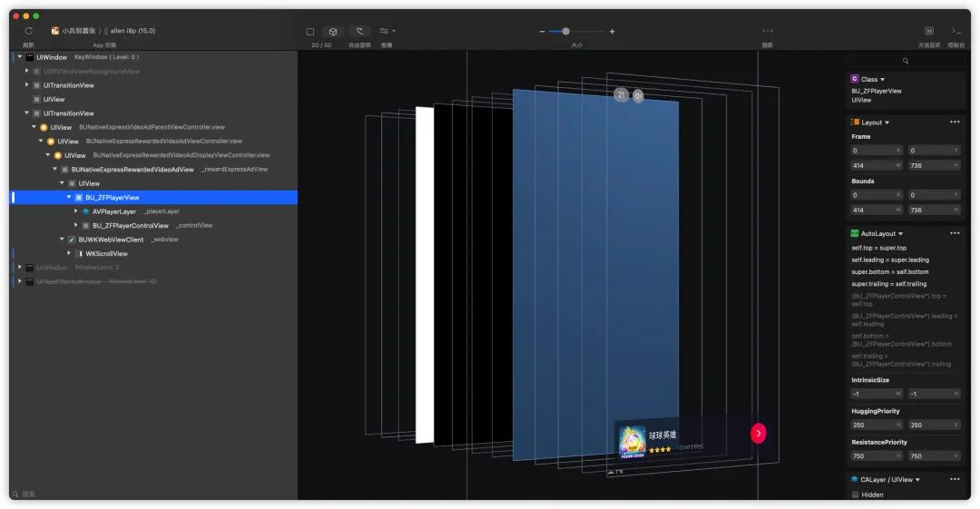Edit the Frame X value field
This screenshot has width=980, height=509.
[877, 151]
